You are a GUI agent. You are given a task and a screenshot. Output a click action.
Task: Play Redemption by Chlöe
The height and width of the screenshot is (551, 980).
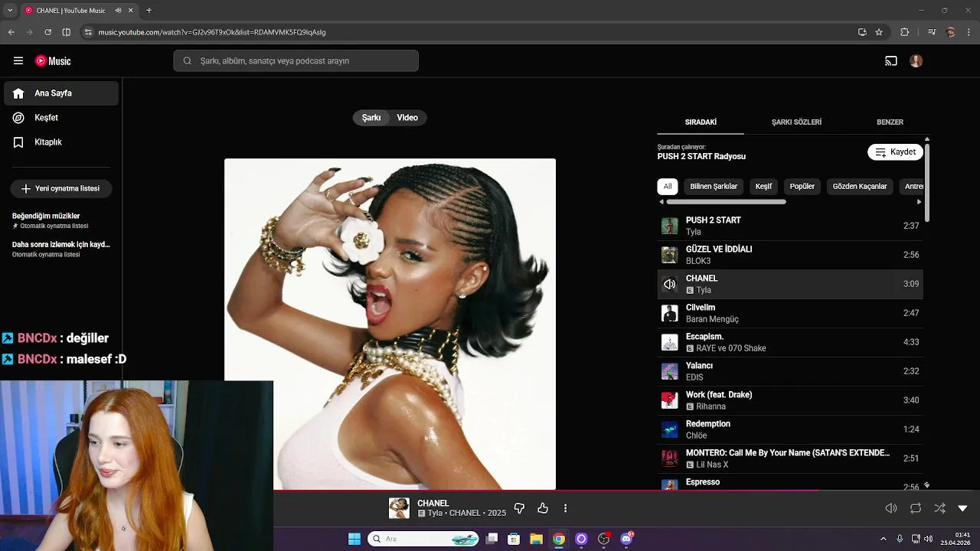pos(790,429)
